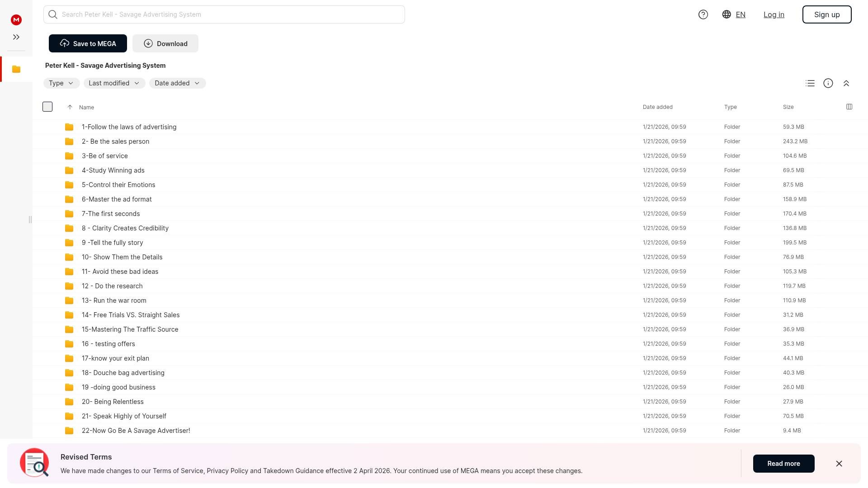
Task: Sort by Size column header
Action: (x=788, y=107)
